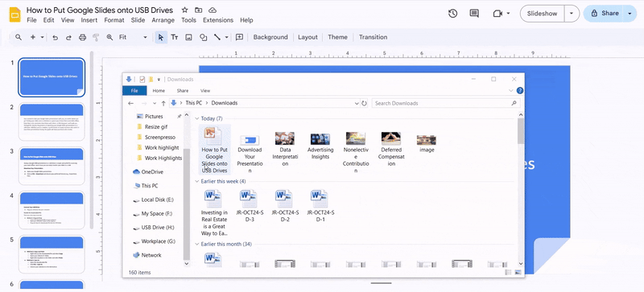This screenshot has height=292, width=644.
Task: Click the Search menus magnifier icon
Action: pos(19,37)
